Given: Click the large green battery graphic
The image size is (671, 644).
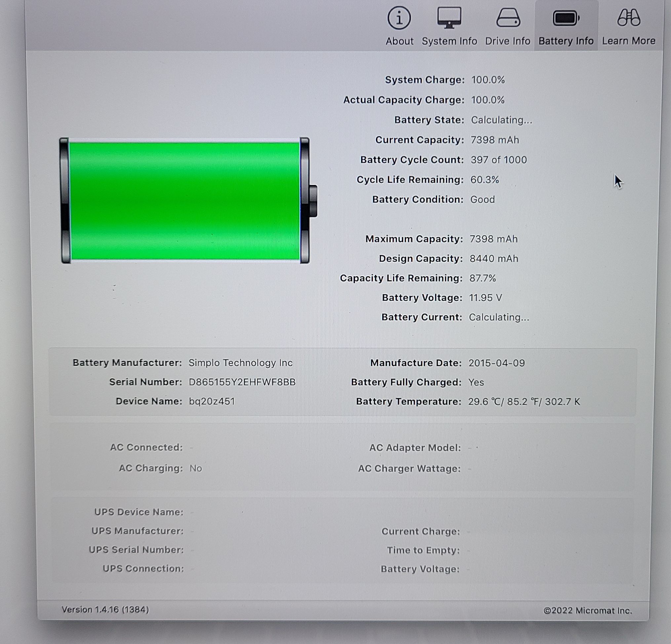Looking at the screenshot, I should coord(185,201).
